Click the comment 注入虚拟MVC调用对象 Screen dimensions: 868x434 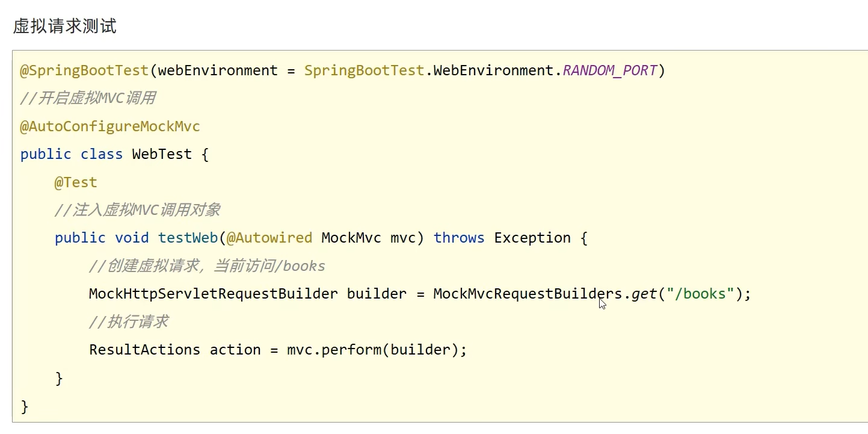click(x=137, y=210)
